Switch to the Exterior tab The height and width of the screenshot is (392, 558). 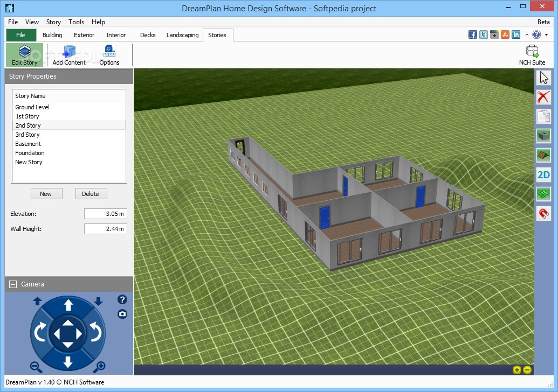[84, 35]
